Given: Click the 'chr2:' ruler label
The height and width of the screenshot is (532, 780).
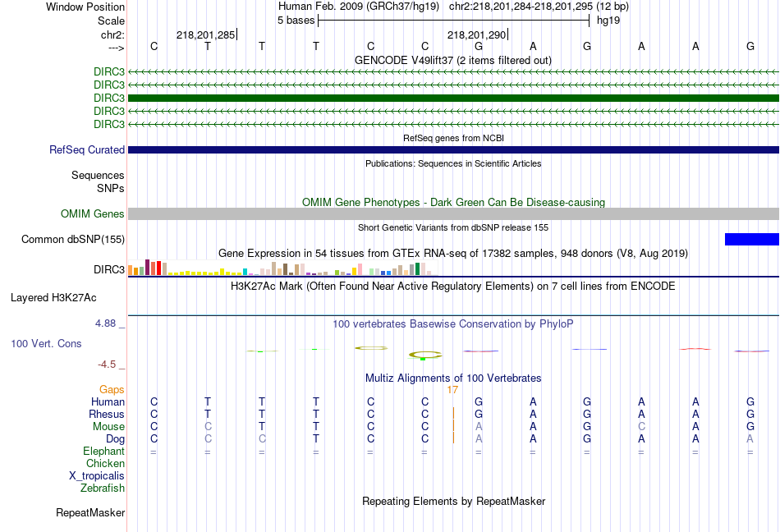Looking at the screenshot, I should tap(112, 34).
